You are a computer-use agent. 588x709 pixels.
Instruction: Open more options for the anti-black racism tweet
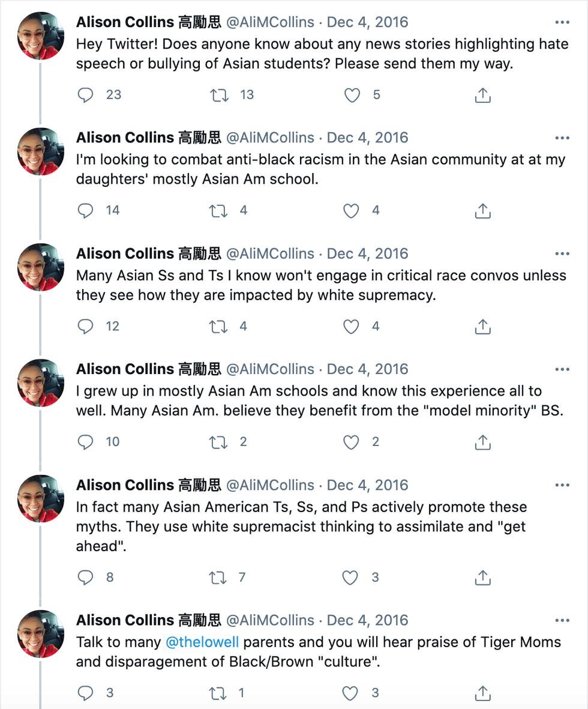click(562, 137)
